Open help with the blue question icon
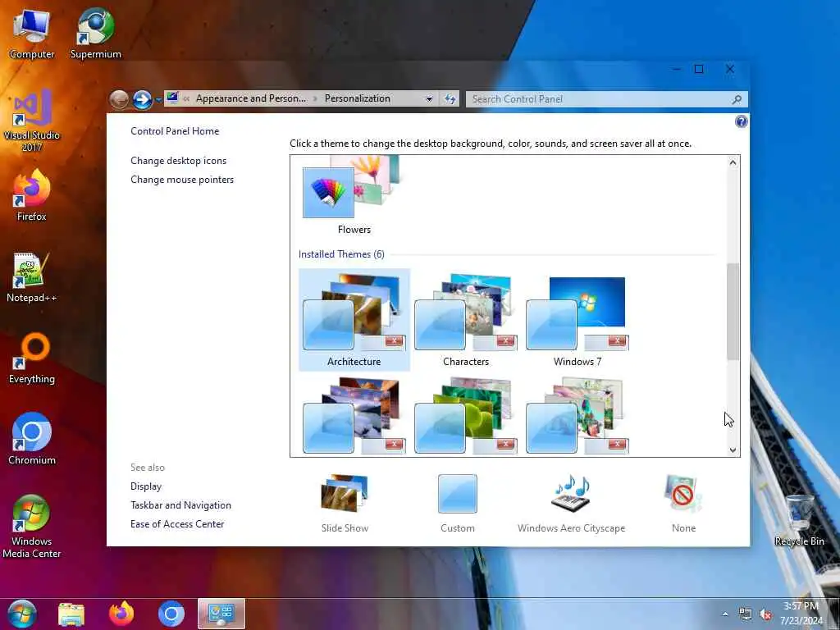840x630 pixels. pyautogui.click(x=741, y=121)
